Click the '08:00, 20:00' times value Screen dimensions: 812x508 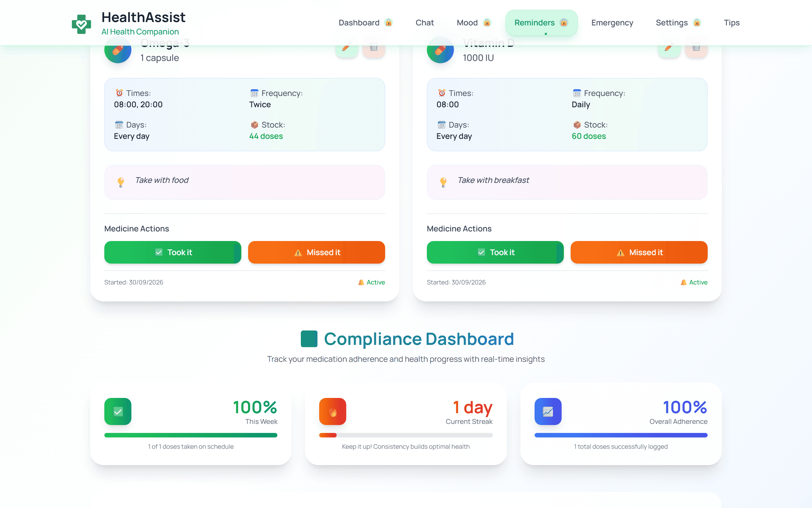138,104
